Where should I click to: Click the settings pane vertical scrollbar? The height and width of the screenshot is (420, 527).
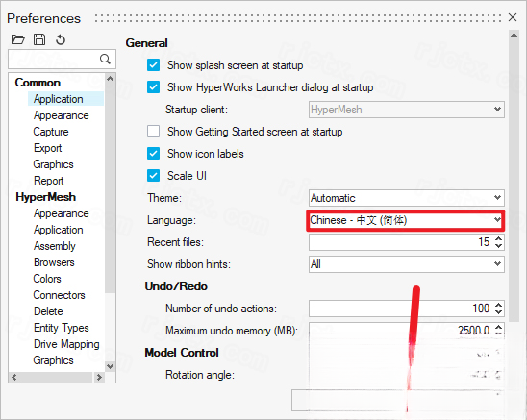(514, 181)
